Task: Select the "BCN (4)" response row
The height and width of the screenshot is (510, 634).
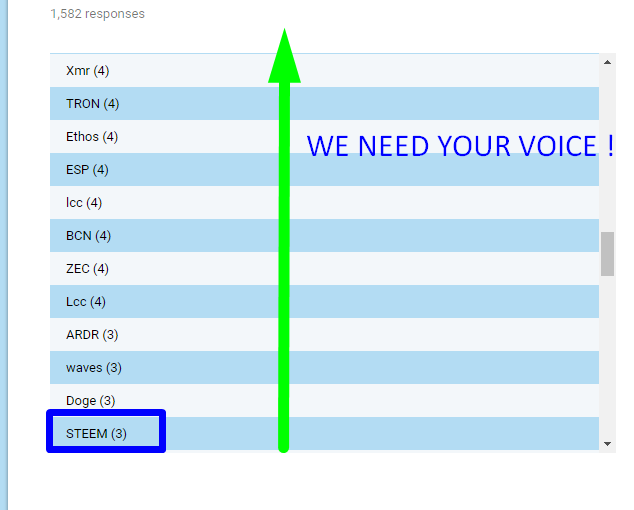Action: click(x=324, y=236)
